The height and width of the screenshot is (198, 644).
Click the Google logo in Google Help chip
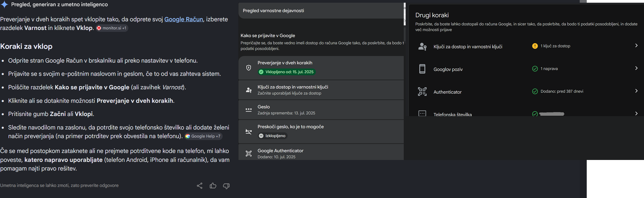tap(187, 136)
